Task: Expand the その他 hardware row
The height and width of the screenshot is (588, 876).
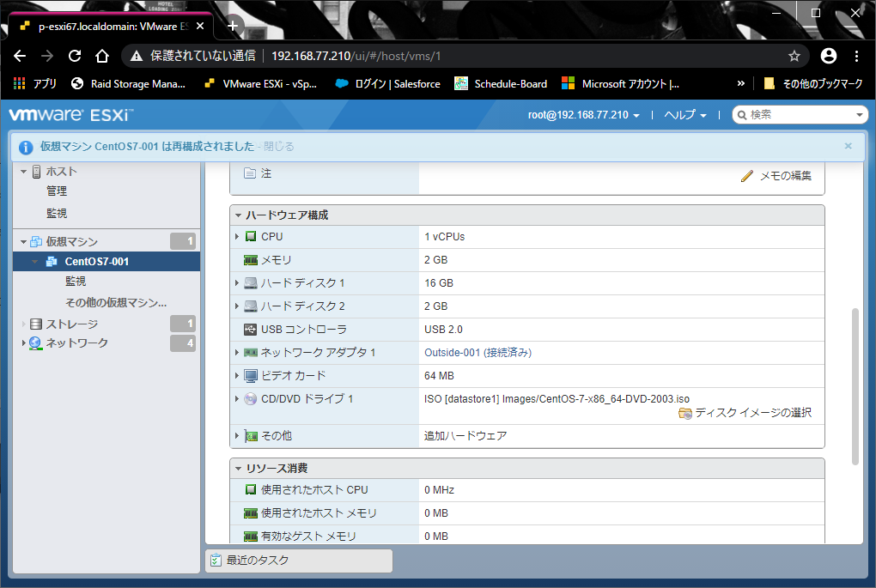Action: coord(237,435)
